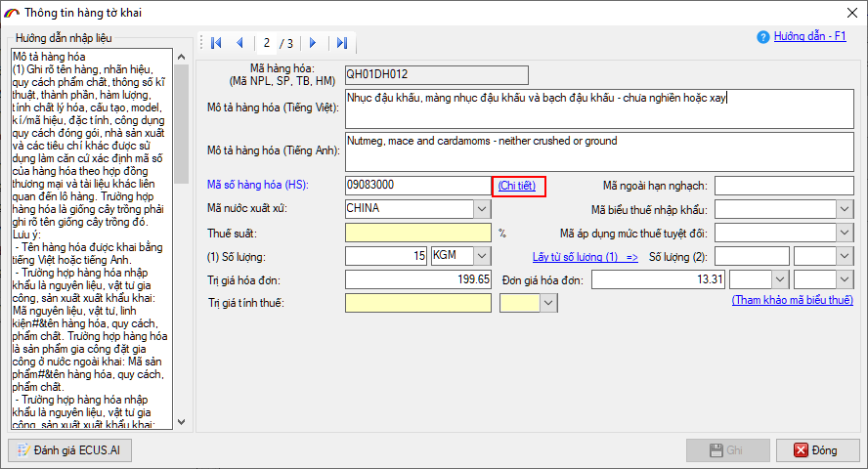The height and width of the screenshot is (469, 868).
Task: Expand Mã biểu thuế nhập khẩu dropdown
Action: 845,209
